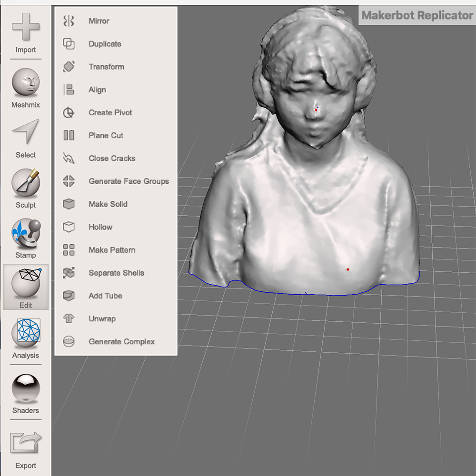Open the Analysis tools
Viewport: 476px width, 476px height.
(26, 338)
